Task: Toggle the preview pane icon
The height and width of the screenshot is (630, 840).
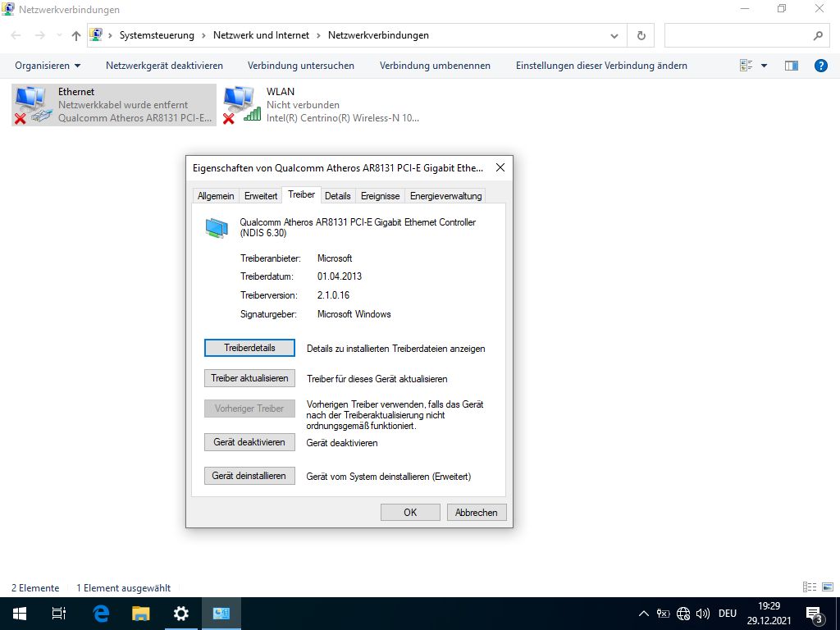Action: click(x=792, y=66)
